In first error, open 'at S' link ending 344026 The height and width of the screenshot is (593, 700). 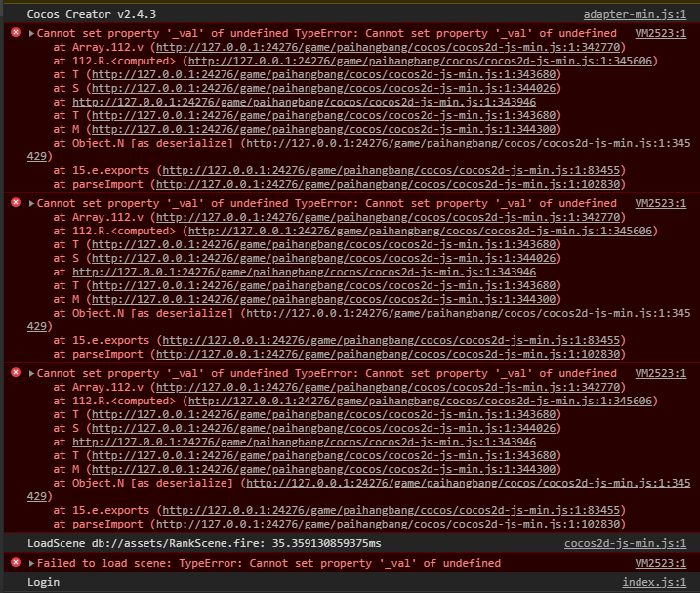pyautogui.click(x=324, y=88)
